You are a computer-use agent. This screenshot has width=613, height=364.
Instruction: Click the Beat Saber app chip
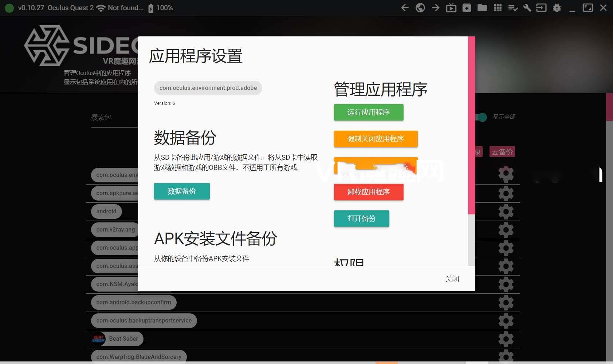tap(117, 339)
